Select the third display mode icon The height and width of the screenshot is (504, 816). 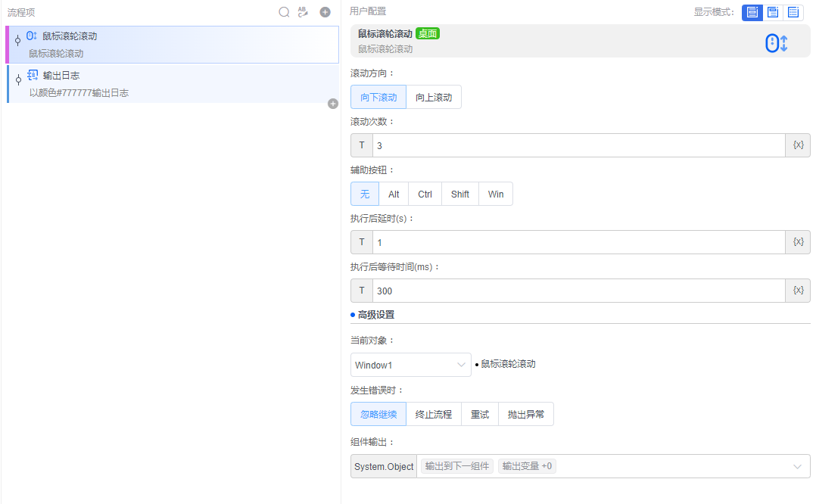tap(793, 12)
